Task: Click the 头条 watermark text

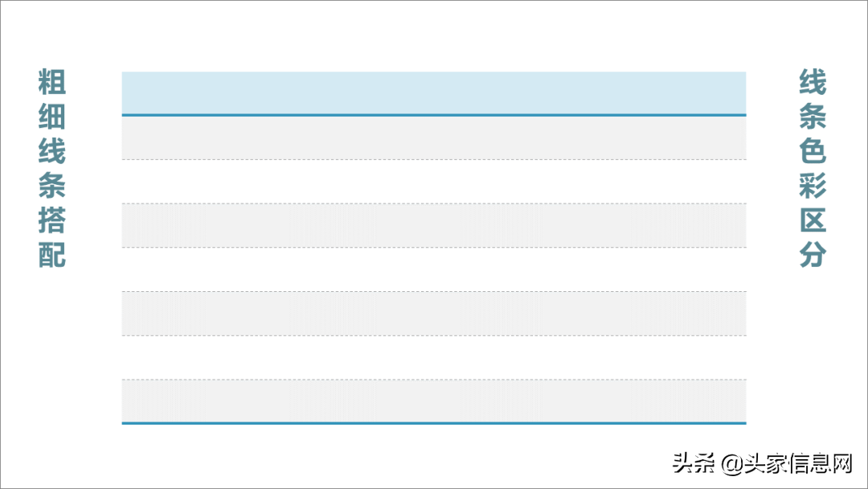Action: click(694, 463)
